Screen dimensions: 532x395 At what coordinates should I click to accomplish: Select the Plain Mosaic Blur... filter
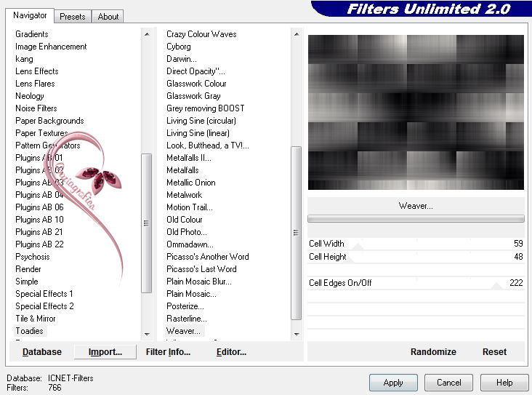click(199, 282)
